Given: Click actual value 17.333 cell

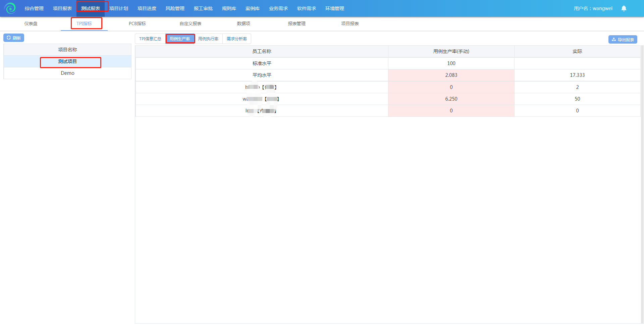Looking at the screenshot, I should coord(577,75).
